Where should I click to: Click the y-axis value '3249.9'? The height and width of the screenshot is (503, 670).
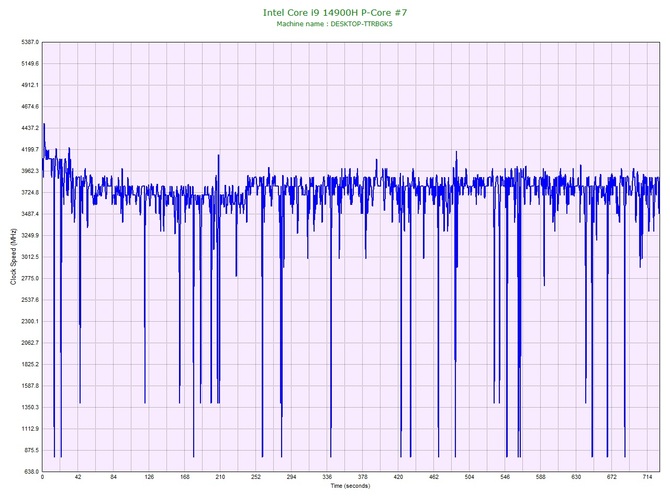(30, 235)
